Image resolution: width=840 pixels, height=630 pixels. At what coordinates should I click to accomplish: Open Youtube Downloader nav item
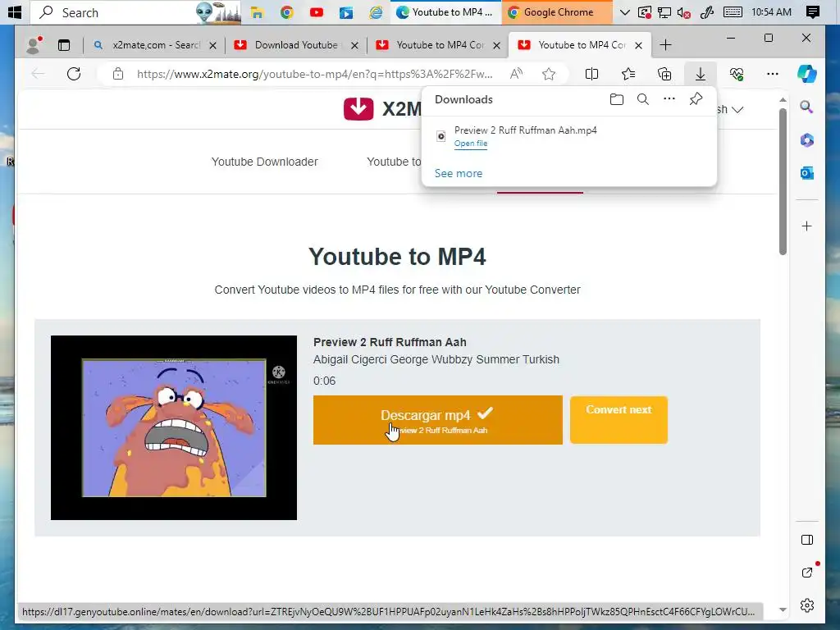tap(265, 162)
